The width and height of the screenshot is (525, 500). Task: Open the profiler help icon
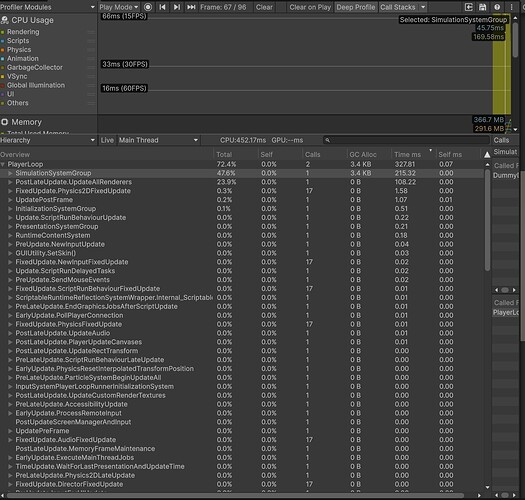[497, 7]
